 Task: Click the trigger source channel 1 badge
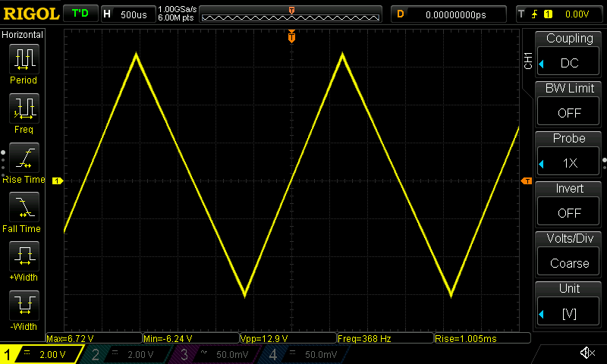tap(548, 14)
